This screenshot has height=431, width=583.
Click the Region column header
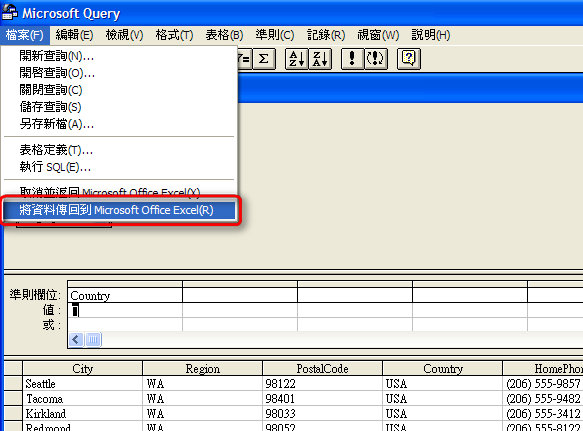coord(203,369)
